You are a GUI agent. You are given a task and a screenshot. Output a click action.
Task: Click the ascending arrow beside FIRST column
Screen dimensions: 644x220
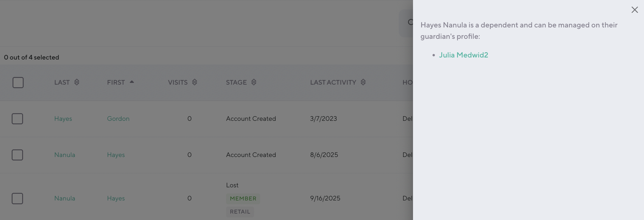pos(132,82)
